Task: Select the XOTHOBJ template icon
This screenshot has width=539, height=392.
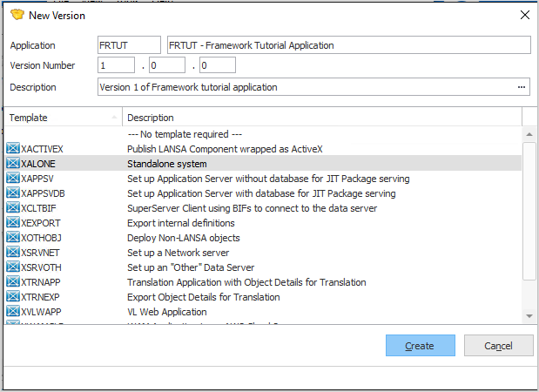Action: (12, 238)
